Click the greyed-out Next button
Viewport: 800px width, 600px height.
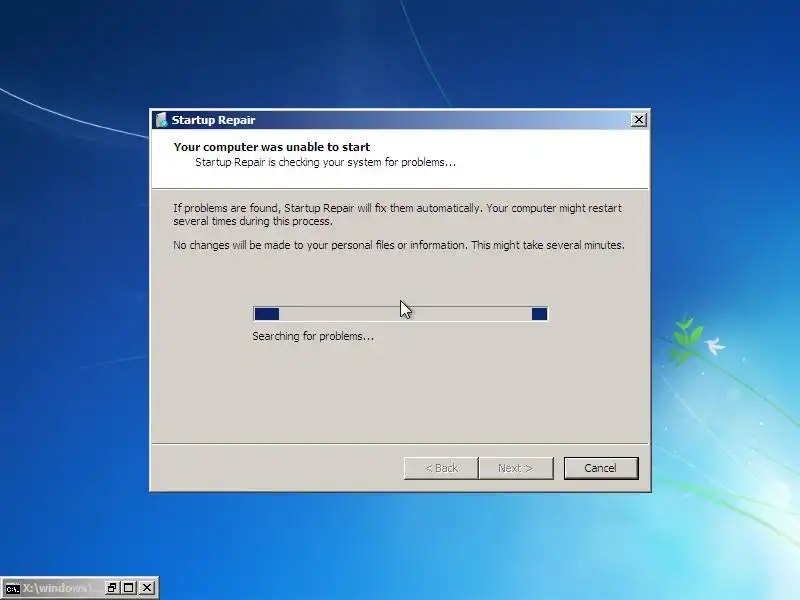click(x=516, y=468)
